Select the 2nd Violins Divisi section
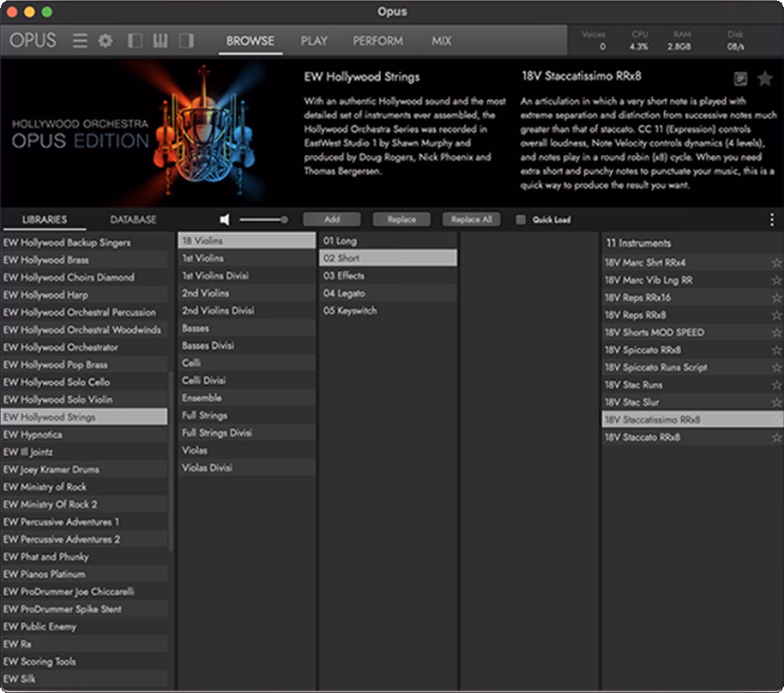Viewport: 784px width, 693px height. [247, 311]
